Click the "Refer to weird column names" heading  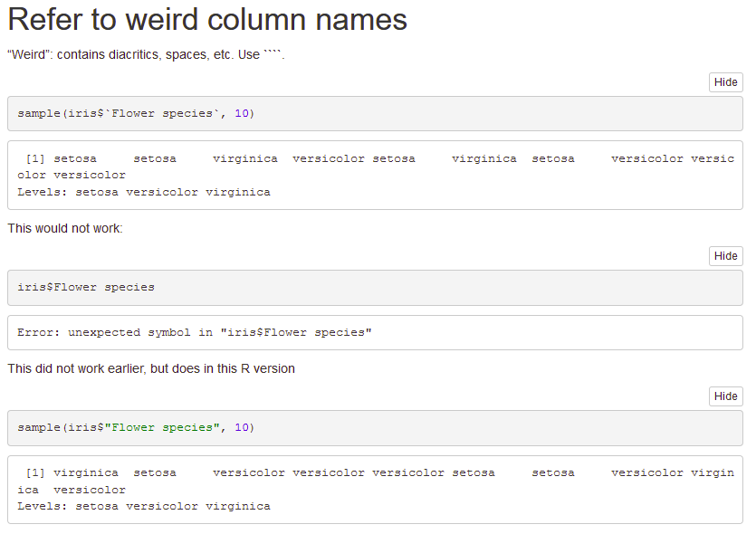click(x=207, y=21)
